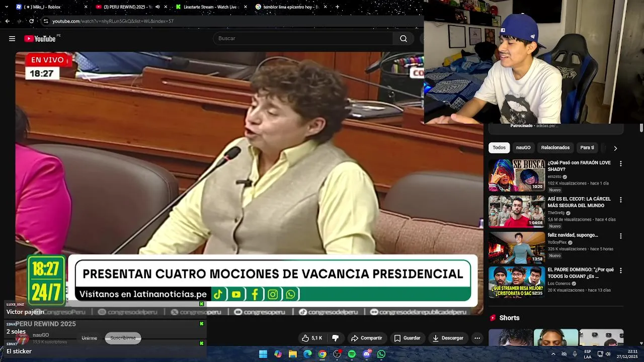Open TheGrefg channel name

pyautogui.click(x=556, y=213)
